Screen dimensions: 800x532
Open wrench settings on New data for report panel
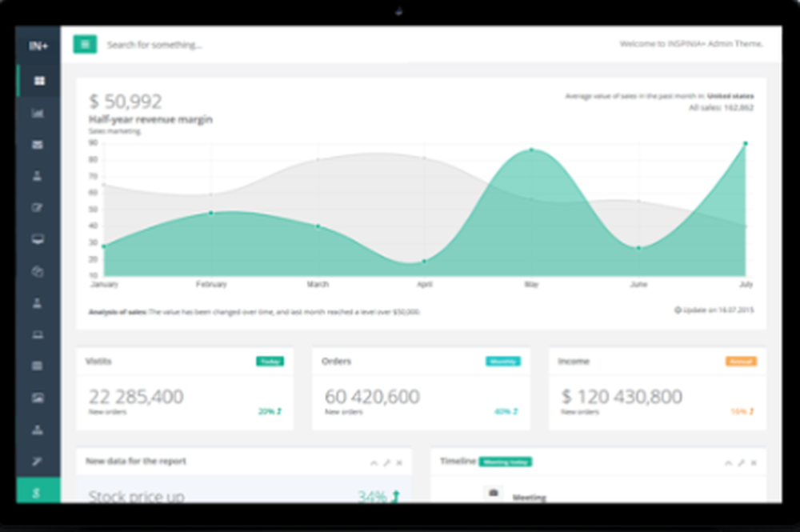(386, 462)
